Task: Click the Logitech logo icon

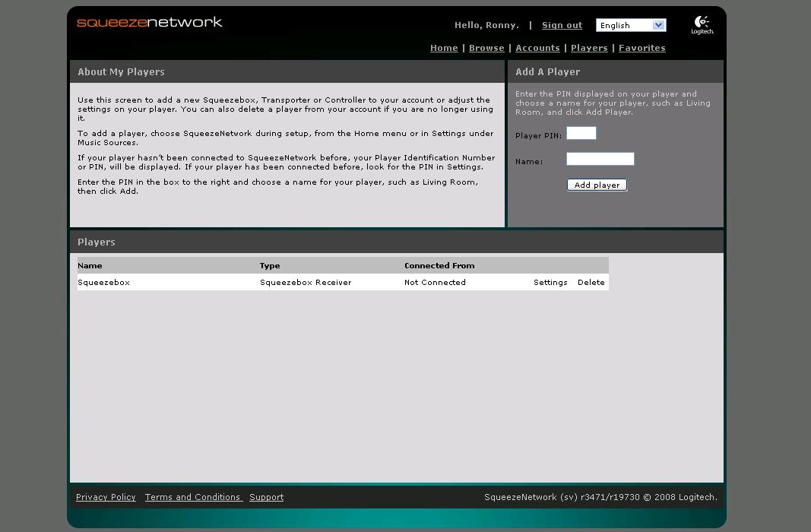Action: pos(702,25)
